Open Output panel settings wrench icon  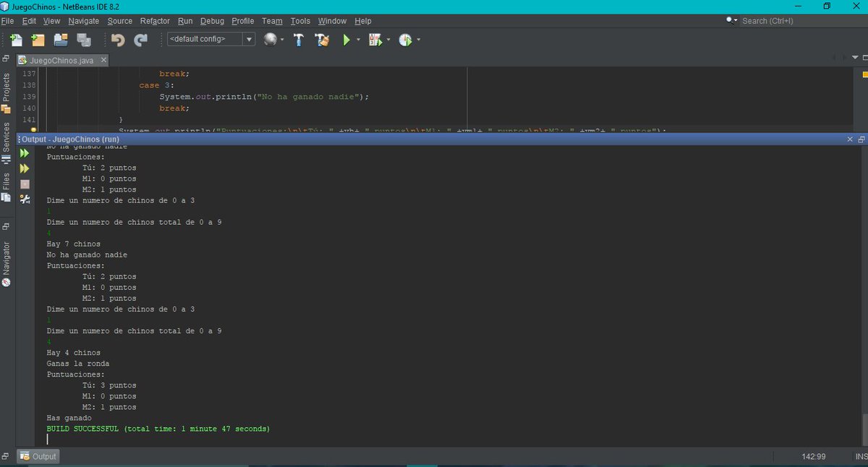[25, 199]
